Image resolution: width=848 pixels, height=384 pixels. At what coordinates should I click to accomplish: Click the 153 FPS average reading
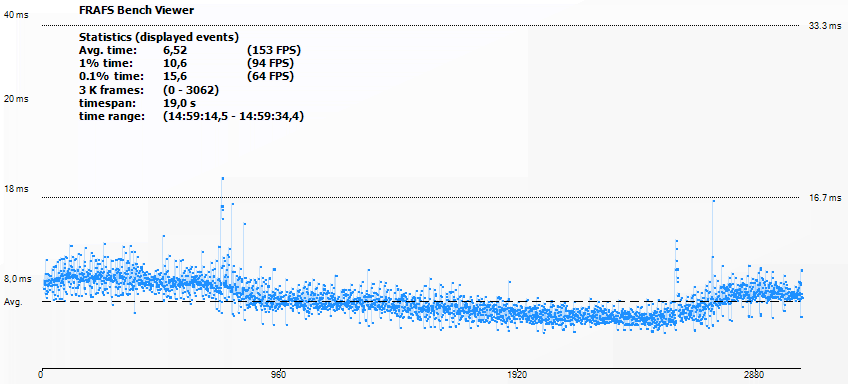tap(273, 50)
